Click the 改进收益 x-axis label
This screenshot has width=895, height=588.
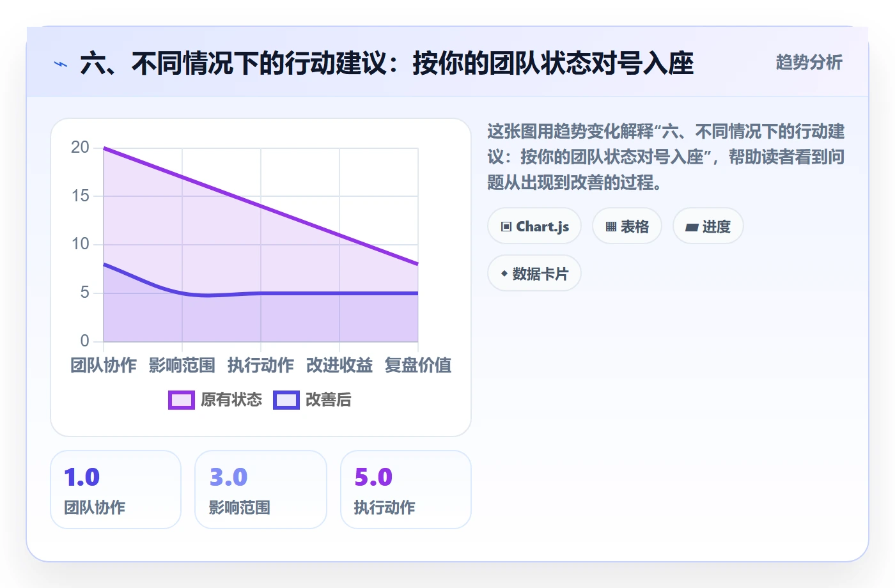tap(339, 366)
